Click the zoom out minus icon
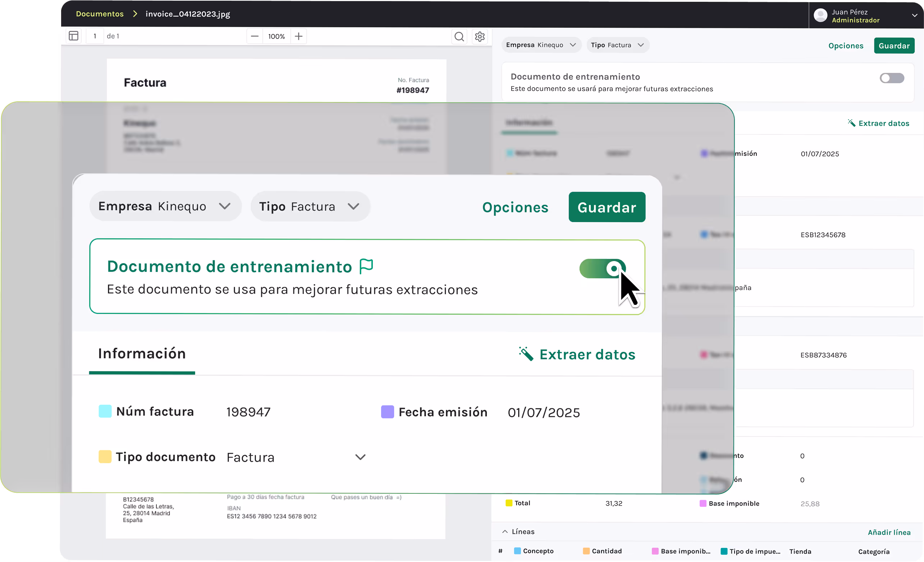924x562 pixels. pyautogui.click(x=255, y=36)
